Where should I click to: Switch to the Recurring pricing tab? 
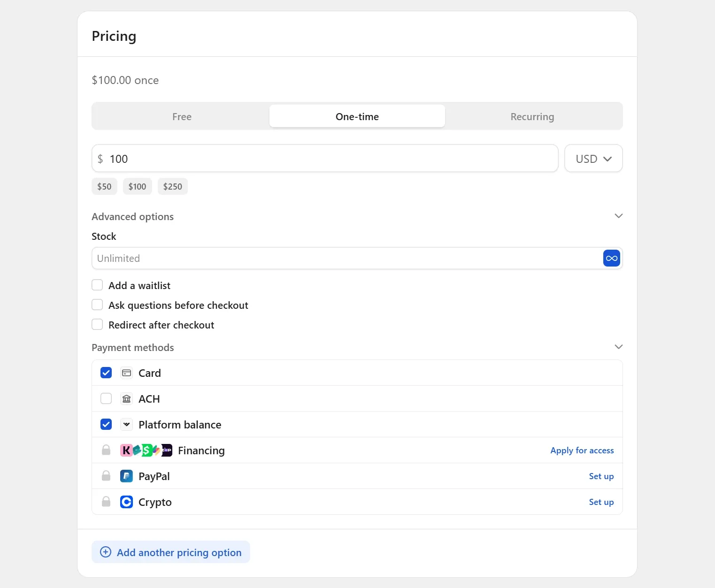click(x=532, y=116)
